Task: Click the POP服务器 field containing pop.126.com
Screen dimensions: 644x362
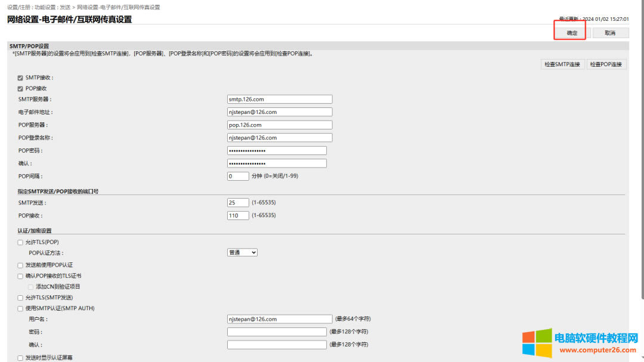Action: click(280, 125)
